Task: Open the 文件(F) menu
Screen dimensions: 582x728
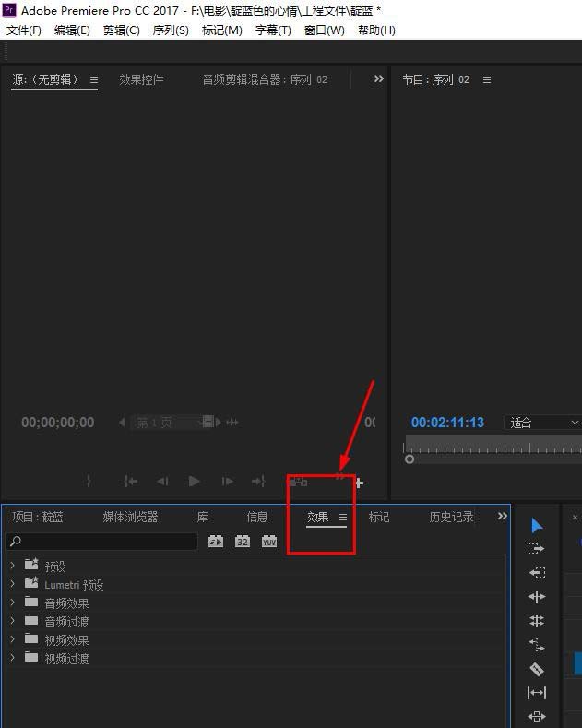Action: pyautogui.click(x=24, y=30)
